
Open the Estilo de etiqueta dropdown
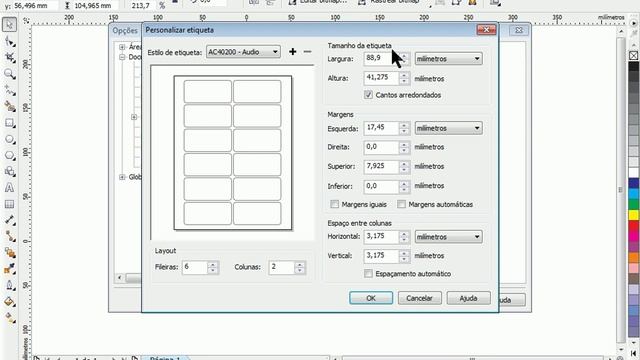[x=243, y=52]
